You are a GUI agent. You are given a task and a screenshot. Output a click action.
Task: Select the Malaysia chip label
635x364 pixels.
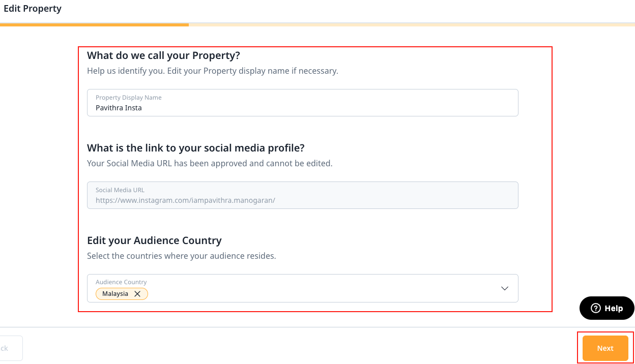115,294
